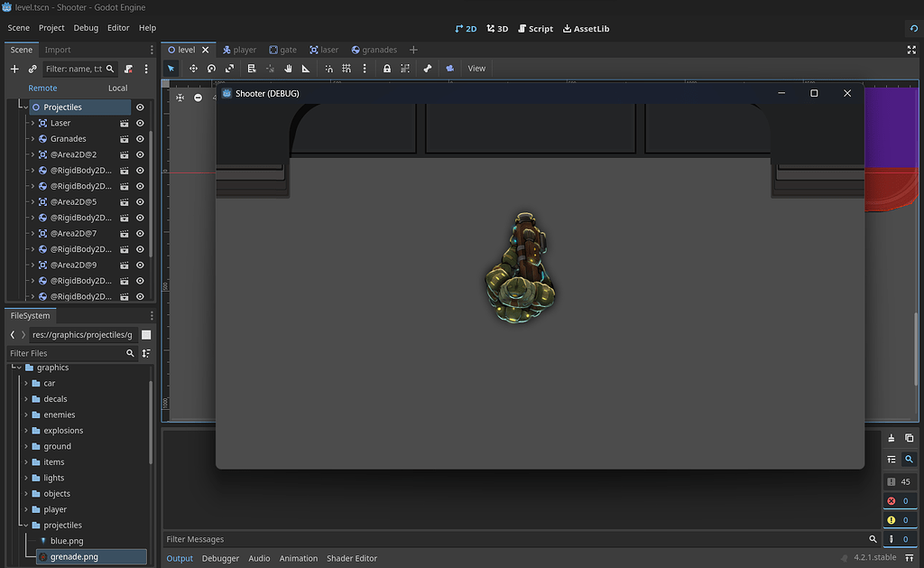Activate the Move Mode tool
This screenshot has height=568, width=924.
click(x=192, y=69)
